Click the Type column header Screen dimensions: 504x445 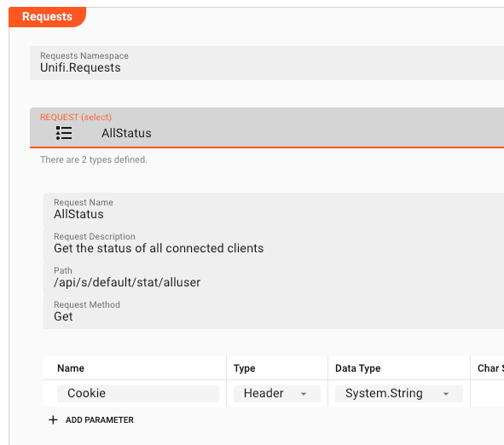tap(244, 368)
